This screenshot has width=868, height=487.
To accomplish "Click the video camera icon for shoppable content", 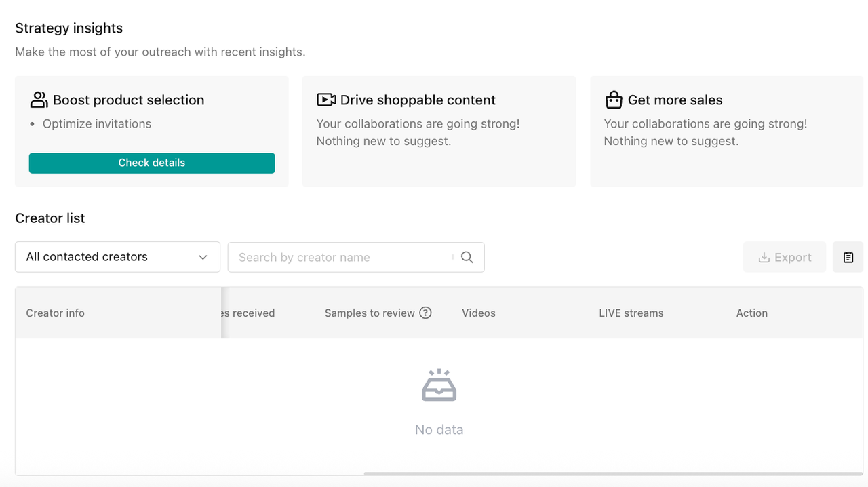I will pyautogui.click(x=326, y=100).
